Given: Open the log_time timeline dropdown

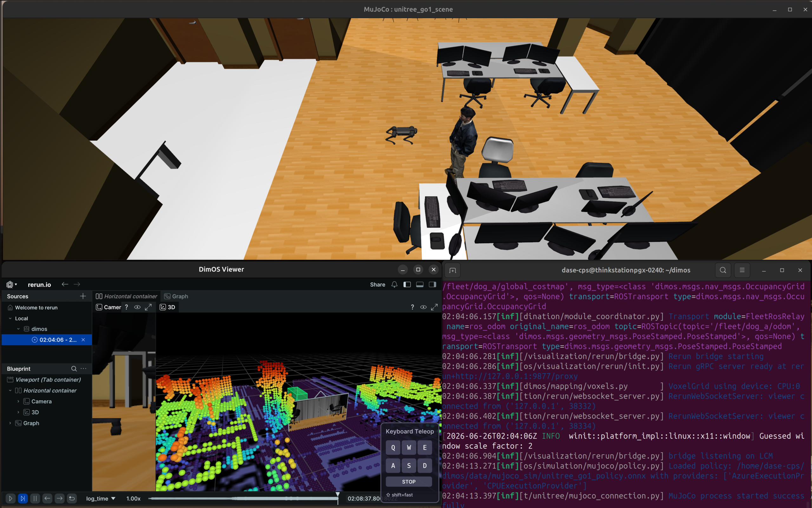Looking at the screenshot, I should pos(101,498).
